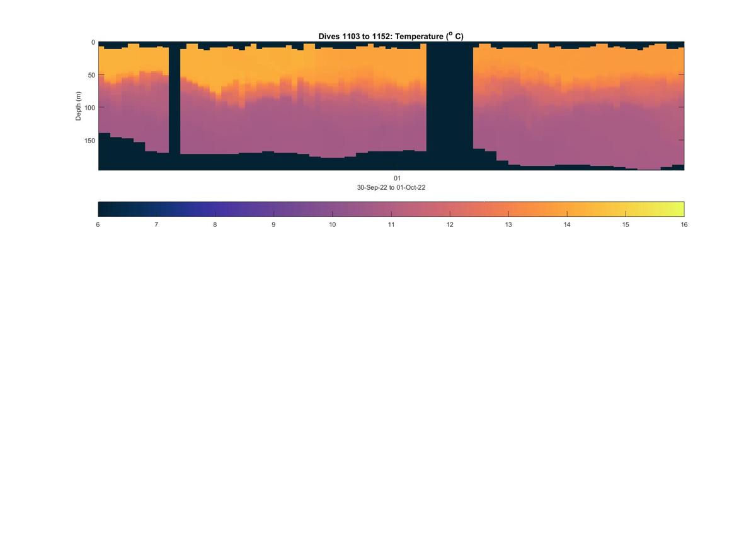756x558 pixels.
Task: Click the date range label 30-Sep-22 to 01-Oct-22
Action: (391, 187)
